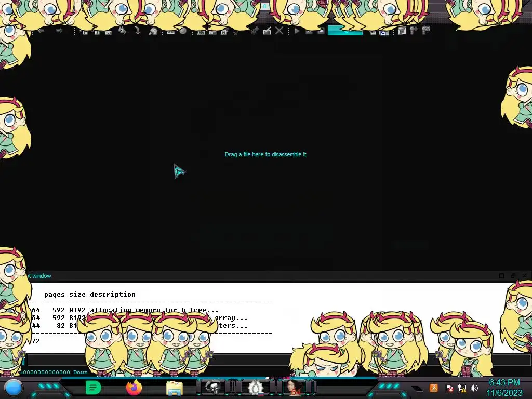Open the taskbar clock showing 6:43 PM
The height and width of the screenshot is (399, 532).
504,388
